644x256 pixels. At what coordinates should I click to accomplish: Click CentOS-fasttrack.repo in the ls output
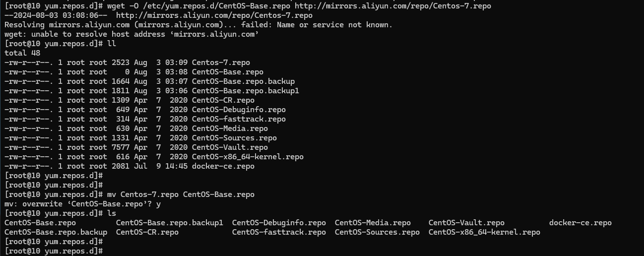click(x=279, y=232)
